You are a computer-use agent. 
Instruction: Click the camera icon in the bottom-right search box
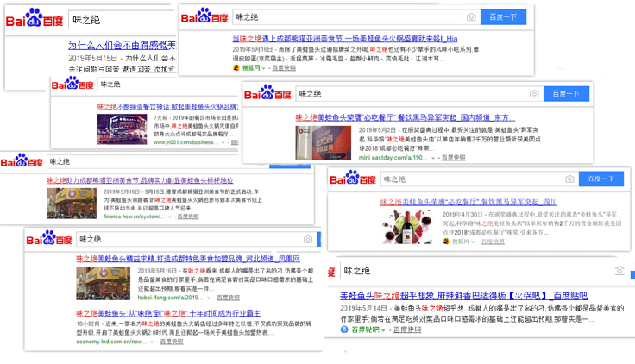tap(619, 271)
